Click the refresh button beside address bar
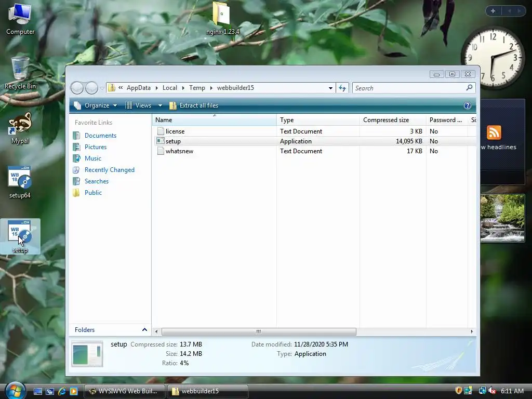 (342, 88)
